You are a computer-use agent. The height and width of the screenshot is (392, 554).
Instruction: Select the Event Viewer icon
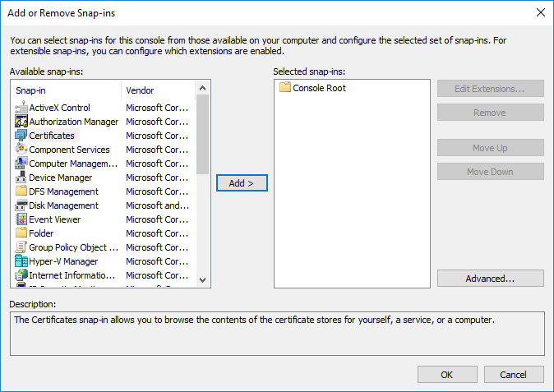tap(21, 219)
